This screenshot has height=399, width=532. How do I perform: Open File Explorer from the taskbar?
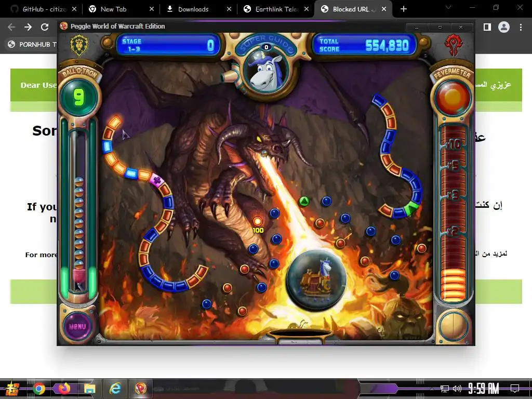(x=89, y=389)
